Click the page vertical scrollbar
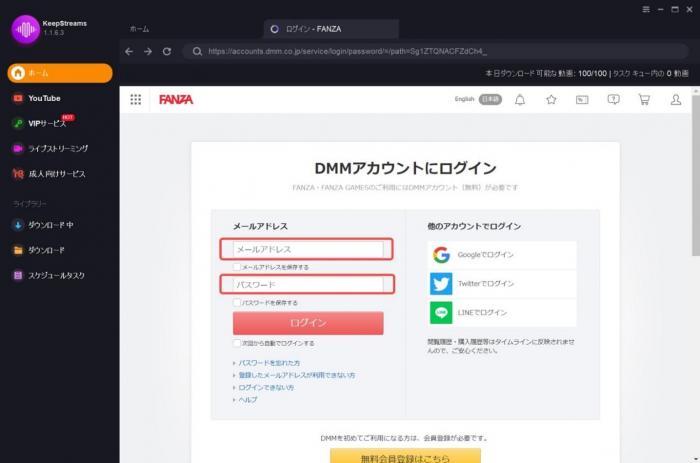Viewport: 700px width, 463px height. point(696,175)
